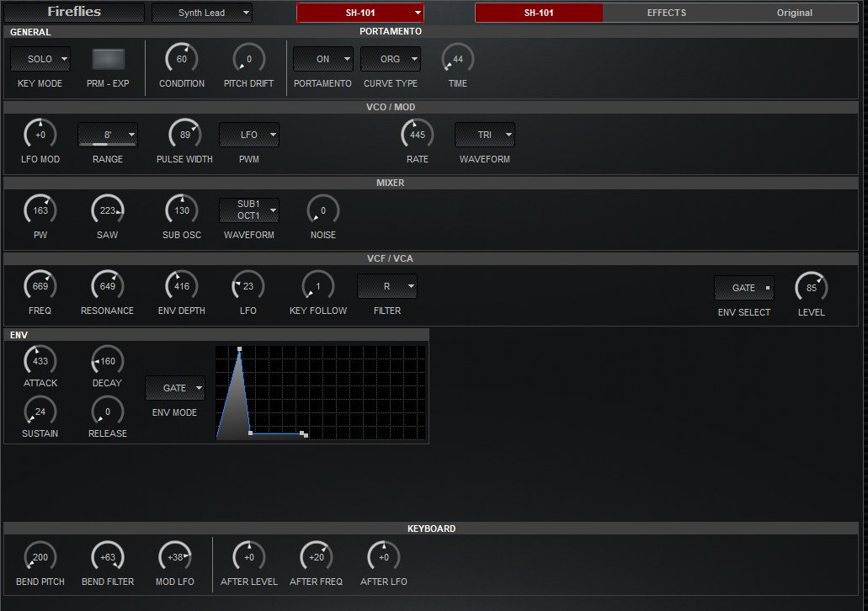
Task: Open the PWM source dropdown showing LFO
Action: [249, 135]
